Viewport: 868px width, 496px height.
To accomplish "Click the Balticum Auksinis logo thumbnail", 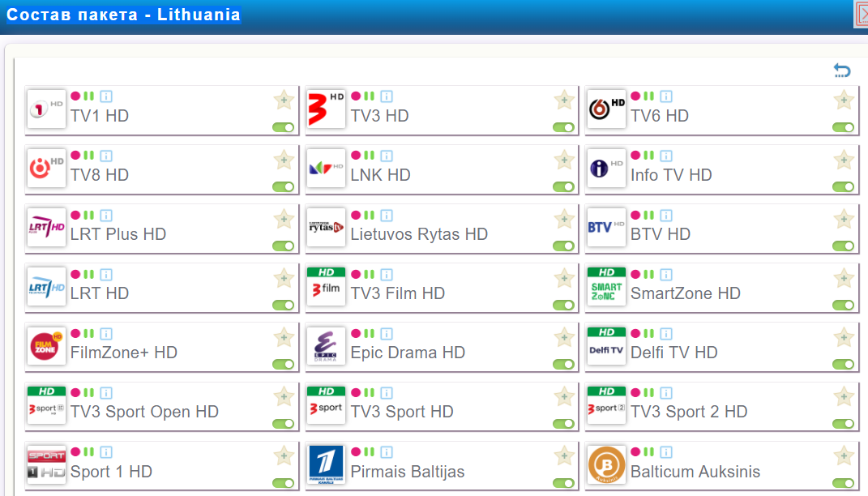I will click(607, 464).
